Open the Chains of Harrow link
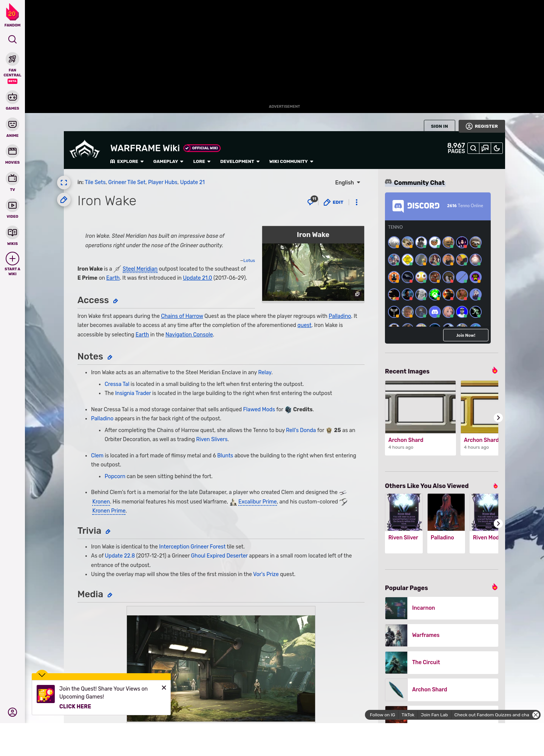 182,316
